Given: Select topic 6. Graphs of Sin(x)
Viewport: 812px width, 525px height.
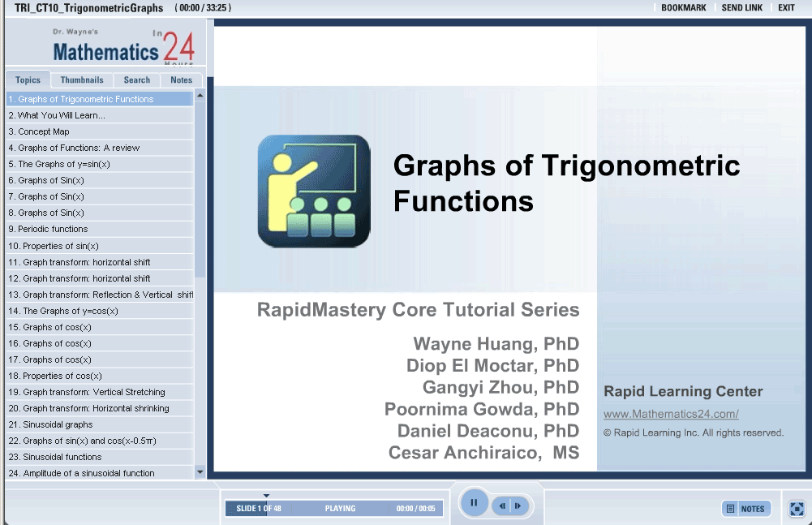Looking at the screenshot, I should [x=100, y=180].
